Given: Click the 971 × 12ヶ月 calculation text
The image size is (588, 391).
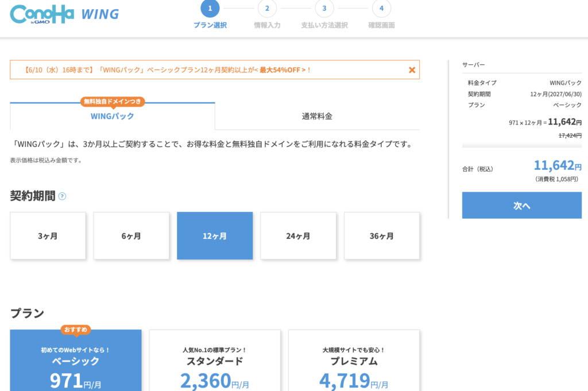Looking at the screenshot, I should [x=528, y=123].
